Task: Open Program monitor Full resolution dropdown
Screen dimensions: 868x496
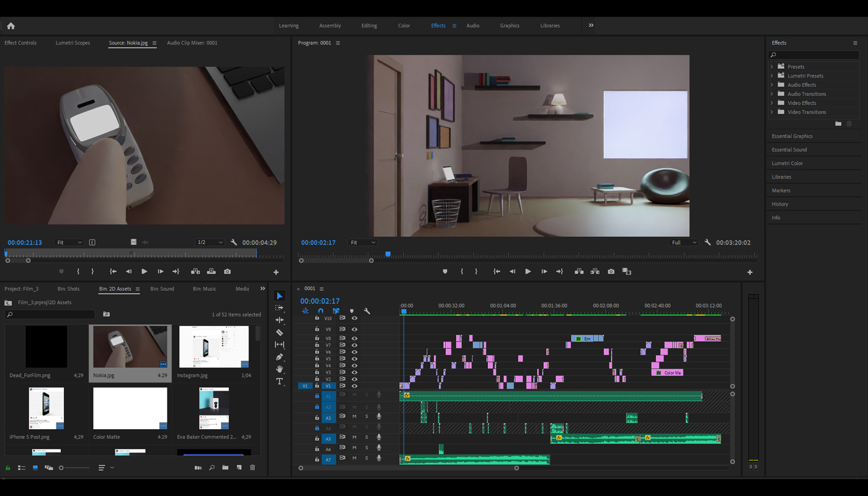Action: (x=684, y=242)
